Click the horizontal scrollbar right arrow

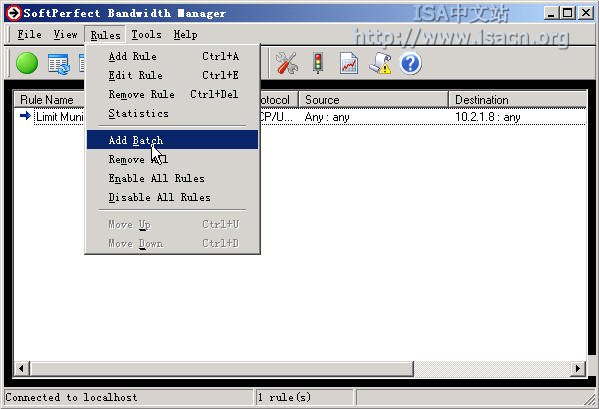point(578,369)
